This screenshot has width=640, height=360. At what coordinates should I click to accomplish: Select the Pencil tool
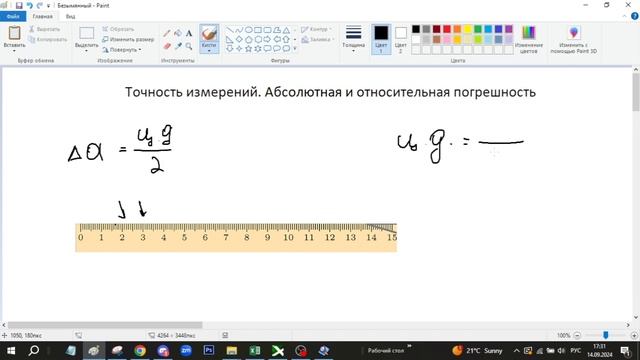coord(167,33)
